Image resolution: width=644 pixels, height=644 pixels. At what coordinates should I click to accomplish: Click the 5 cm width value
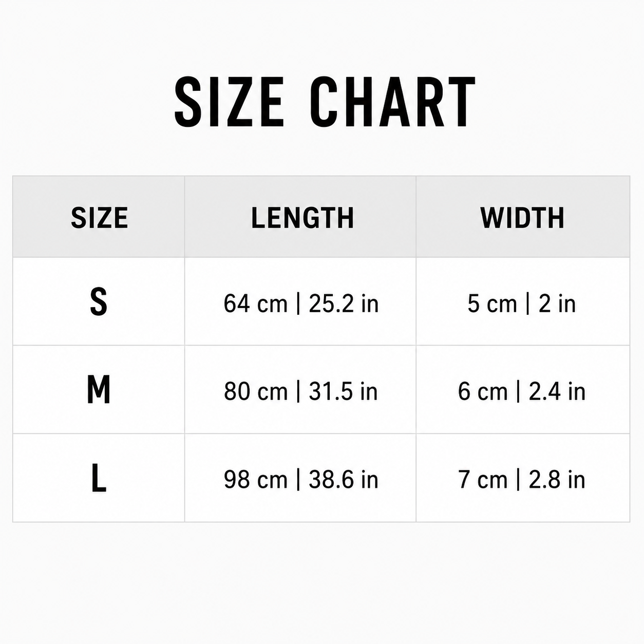(492, 304)
